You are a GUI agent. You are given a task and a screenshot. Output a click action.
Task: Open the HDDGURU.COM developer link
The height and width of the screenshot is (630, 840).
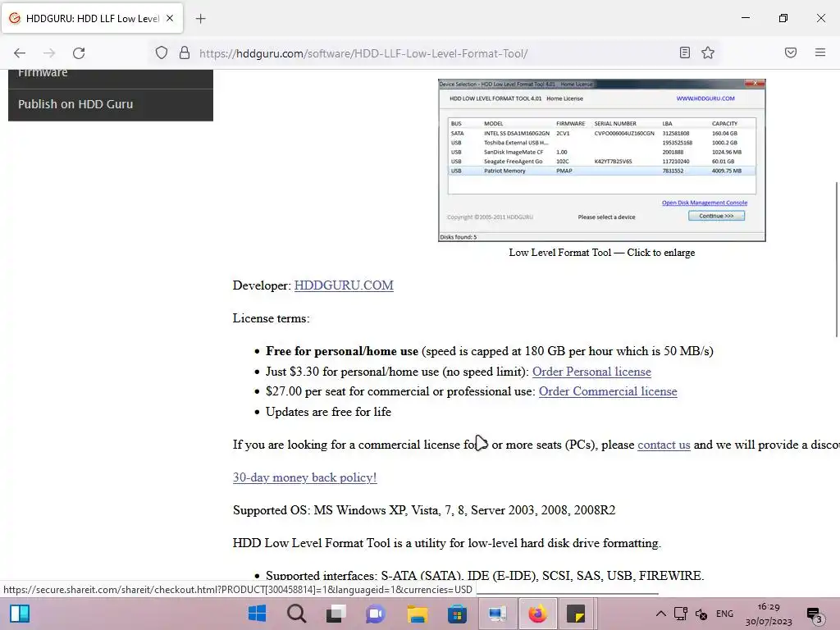344,285
